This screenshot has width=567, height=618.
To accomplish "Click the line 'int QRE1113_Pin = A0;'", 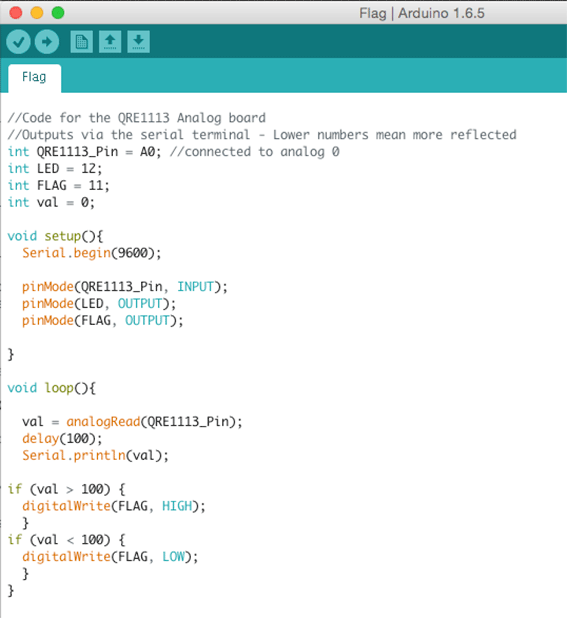I will (x=84, y=152).
